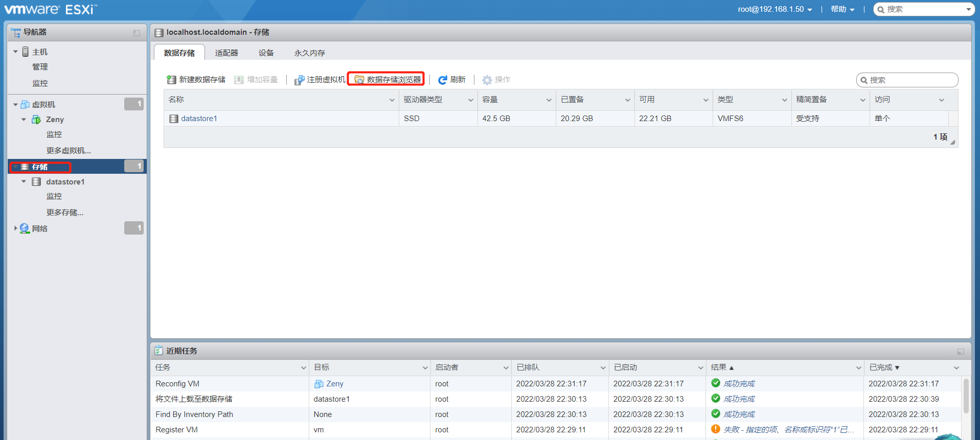The width and height of the screenshot is (980, 440).
Task: Open the Zeny link in recent tasks
Action: [335, 384]
